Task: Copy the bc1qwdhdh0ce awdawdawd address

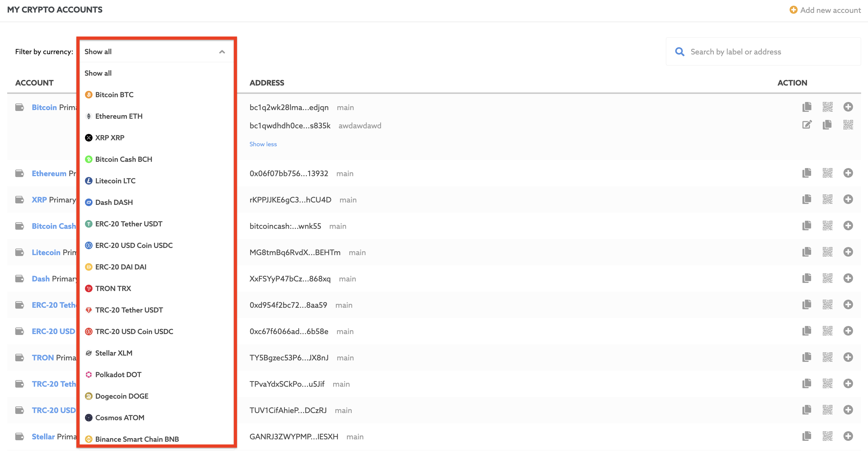Action: click(827, 125)
